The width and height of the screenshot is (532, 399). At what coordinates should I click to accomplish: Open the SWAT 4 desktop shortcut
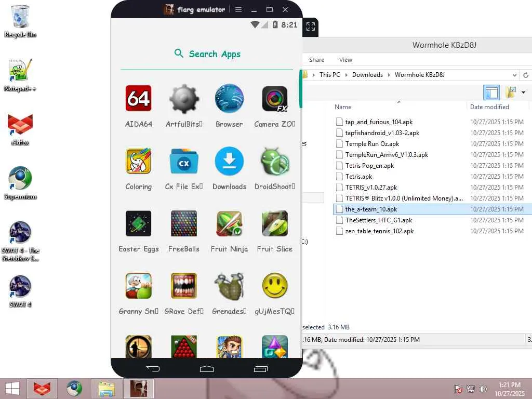(x=20, y=291)
